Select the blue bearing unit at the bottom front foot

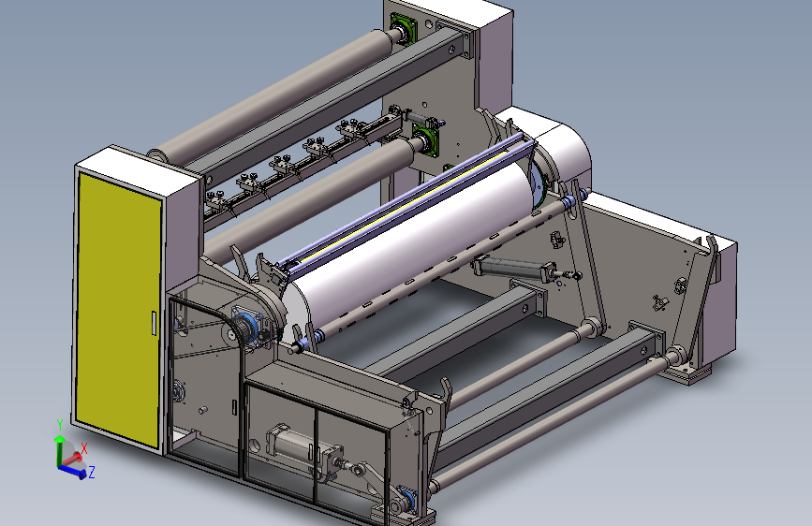coord(408,500)
